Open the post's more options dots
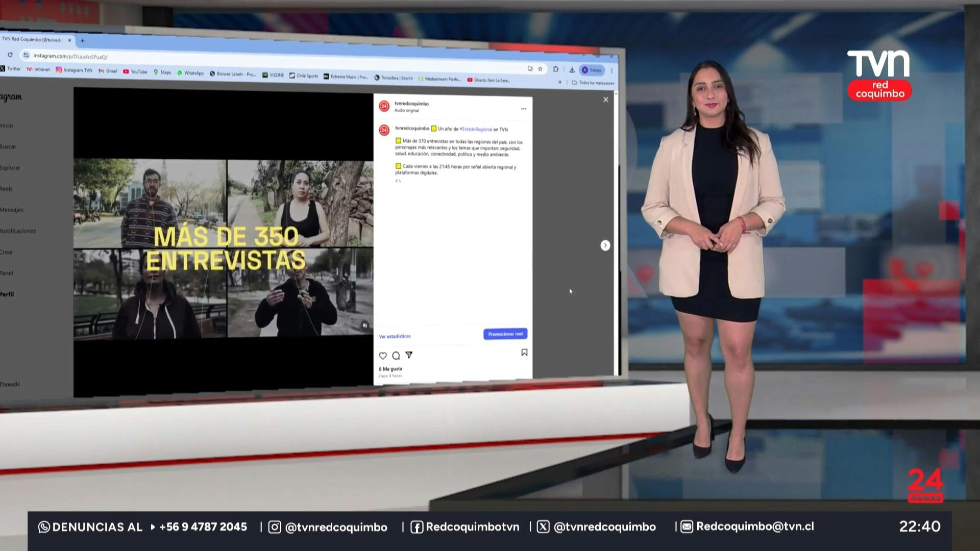 pyautogui.click(x=524, y=109)
